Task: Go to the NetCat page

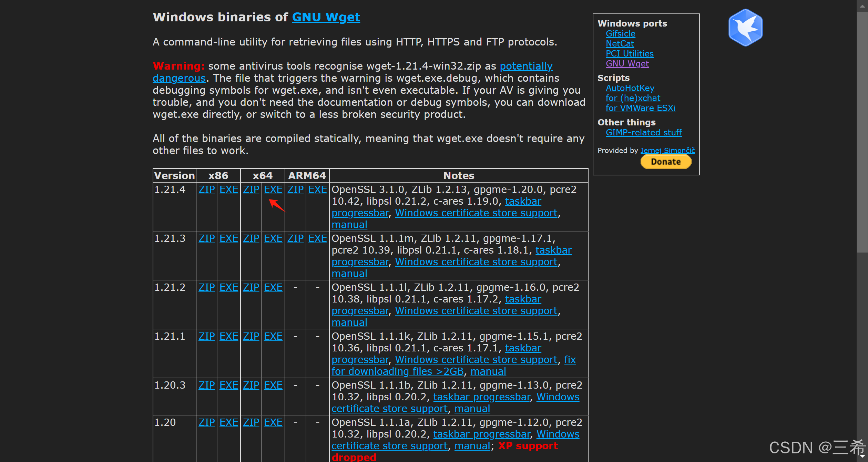Action: [620, 44]
